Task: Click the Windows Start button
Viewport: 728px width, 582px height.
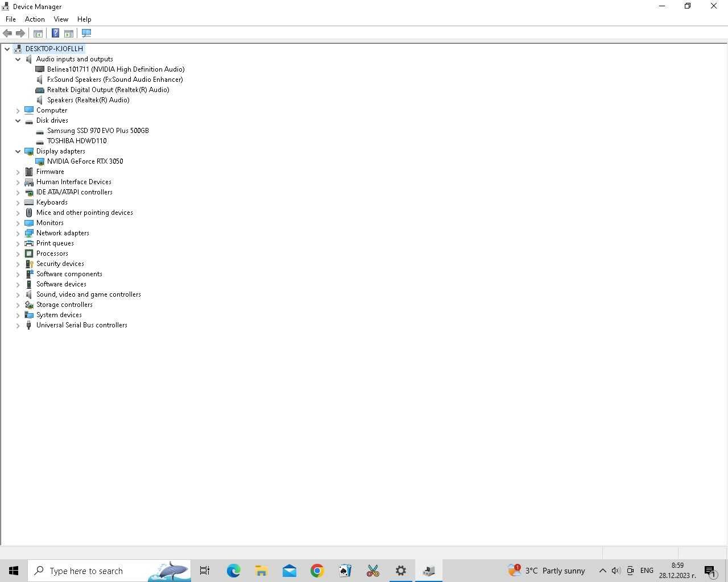Action: [14, 571]
